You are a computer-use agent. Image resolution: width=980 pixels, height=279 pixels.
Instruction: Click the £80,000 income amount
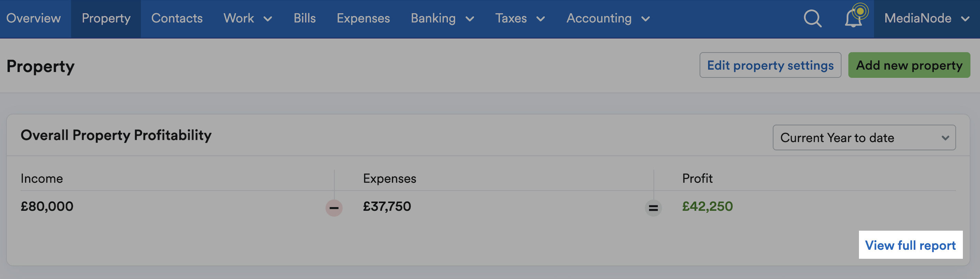(x=47, y=206)
